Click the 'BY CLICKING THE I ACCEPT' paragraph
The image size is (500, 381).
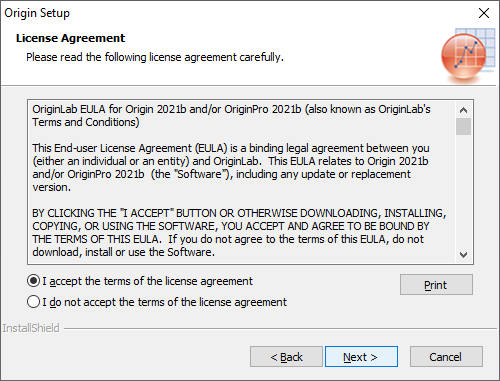point(239,233)
